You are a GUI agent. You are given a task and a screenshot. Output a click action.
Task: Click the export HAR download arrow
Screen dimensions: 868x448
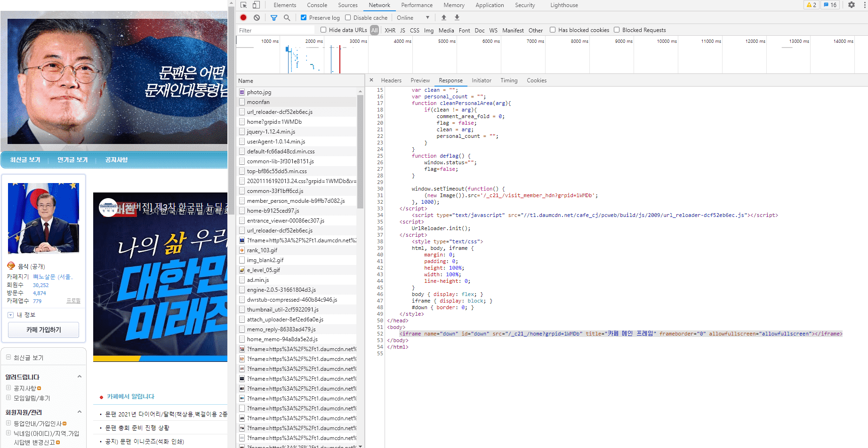(457, 18)
